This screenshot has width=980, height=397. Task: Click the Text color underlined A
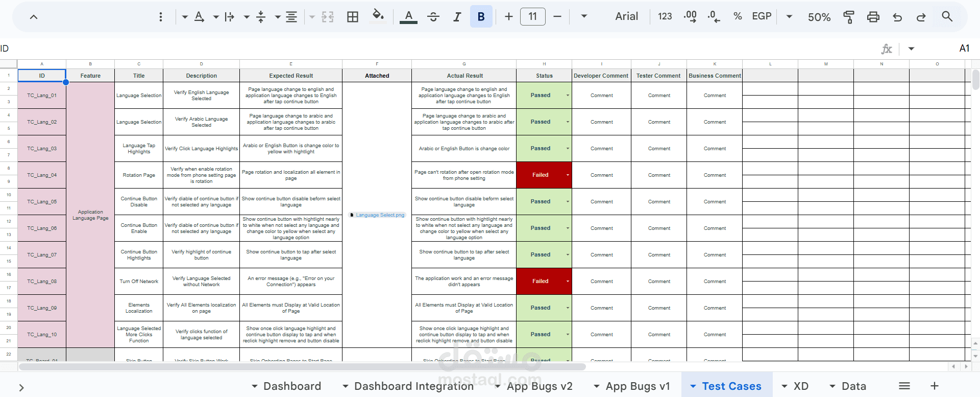408,17
